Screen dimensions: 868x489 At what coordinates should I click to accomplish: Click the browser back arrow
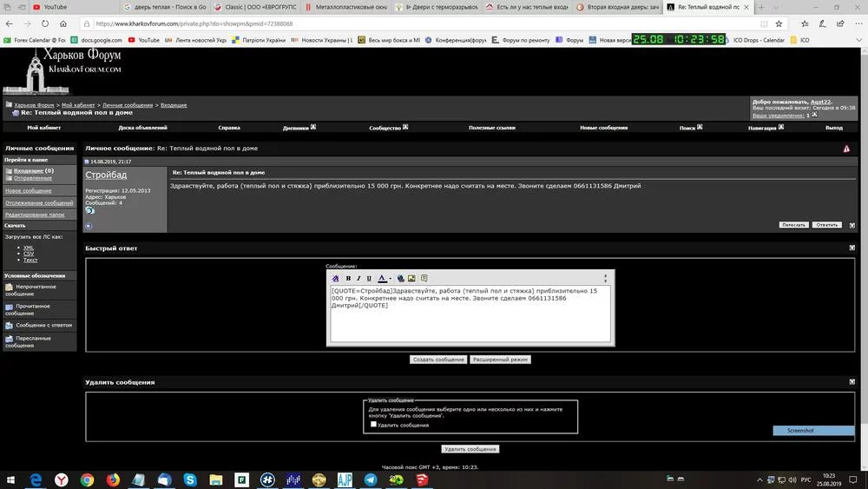10,23
